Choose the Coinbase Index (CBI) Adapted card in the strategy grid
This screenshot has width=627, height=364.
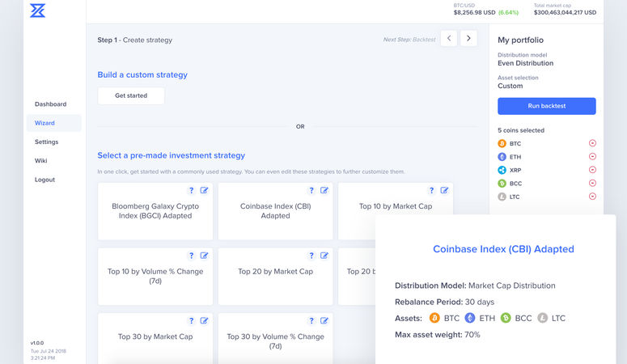276,211
